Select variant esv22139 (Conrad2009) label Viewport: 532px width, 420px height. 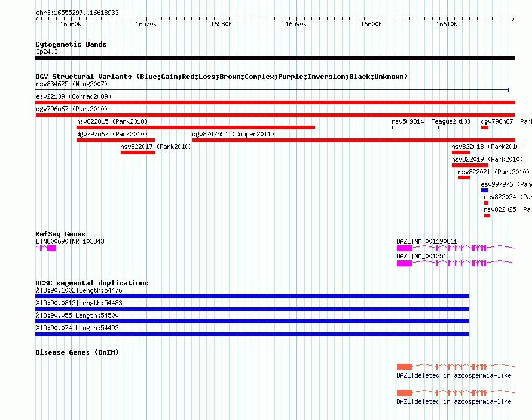[74, 96]
